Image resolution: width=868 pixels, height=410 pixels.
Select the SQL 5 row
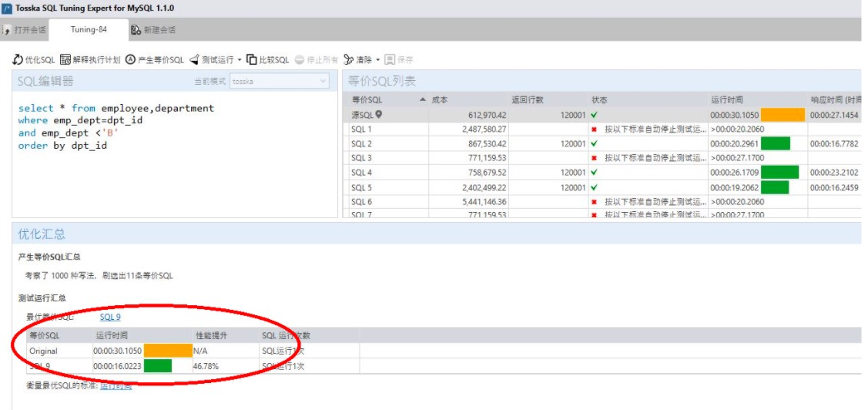coord(602,187)
